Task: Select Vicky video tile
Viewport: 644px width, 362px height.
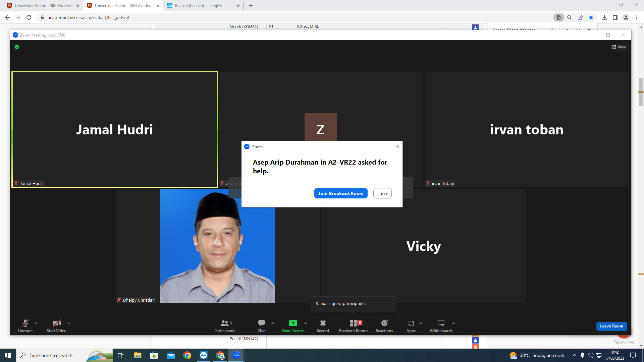Action: coord(423,246)
